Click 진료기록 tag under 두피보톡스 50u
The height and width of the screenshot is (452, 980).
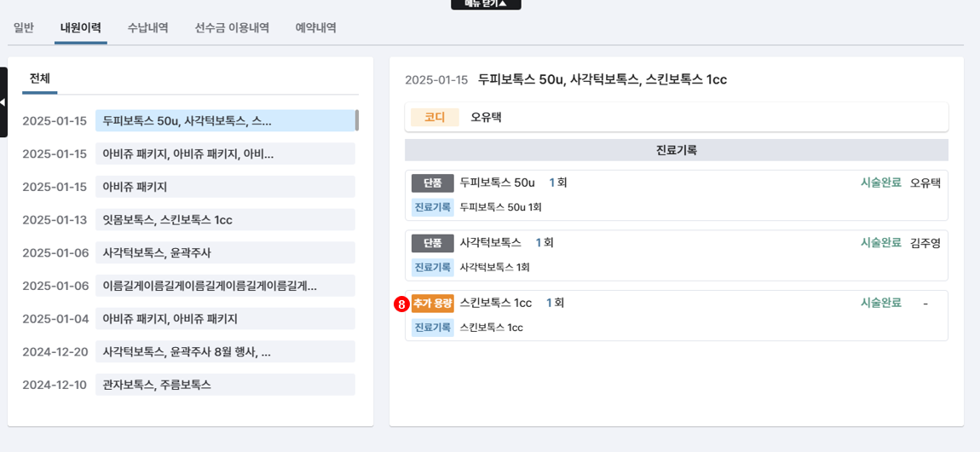pyautogui.click(x=432, y=207)
